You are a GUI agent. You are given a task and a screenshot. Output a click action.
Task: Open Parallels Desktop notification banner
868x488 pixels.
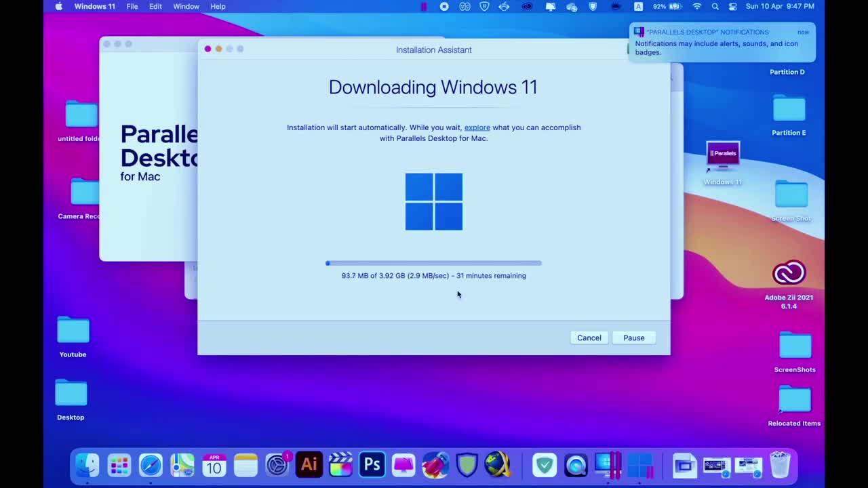click(x=722, y=42)
